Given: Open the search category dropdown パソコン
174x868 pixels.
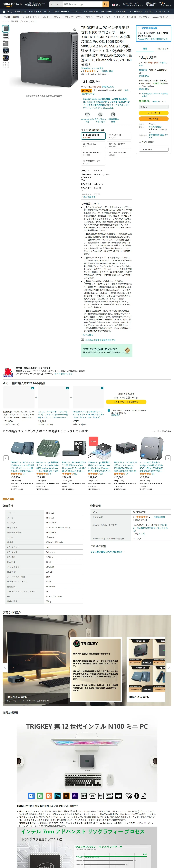Looking at the screenshot, I should [55, 4].
